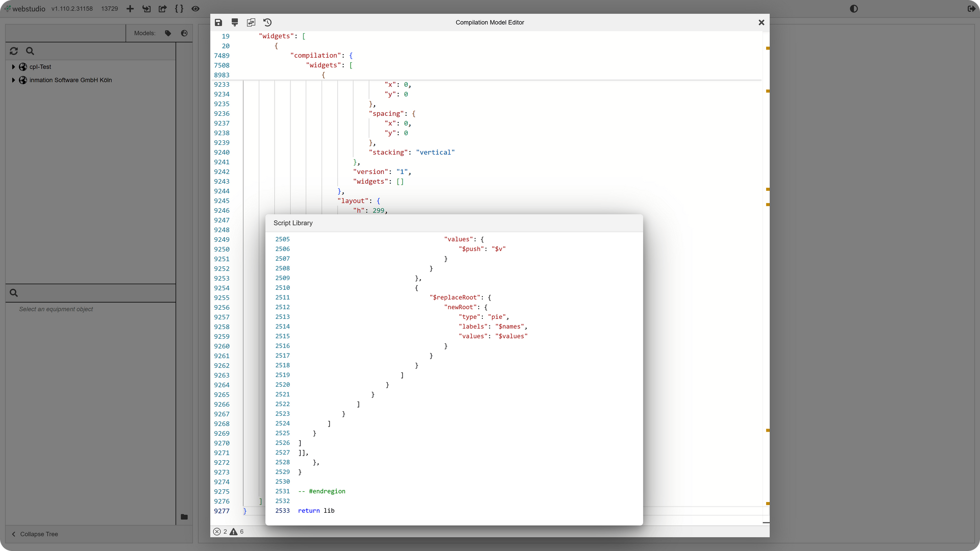Expand the inmation Software GmbH Köln node
The image size is (980, 551).
pyautogui.click(x=13, y=80)
